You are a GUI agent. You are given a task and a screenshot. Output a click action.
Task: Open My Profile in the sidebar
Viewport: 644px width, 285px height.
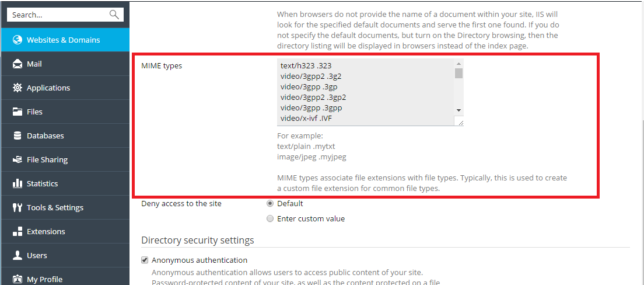[x=44, y=279]
